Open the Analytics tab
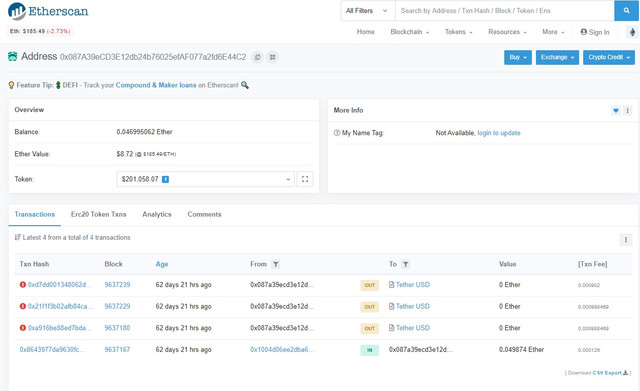 [x=157, y=214]
